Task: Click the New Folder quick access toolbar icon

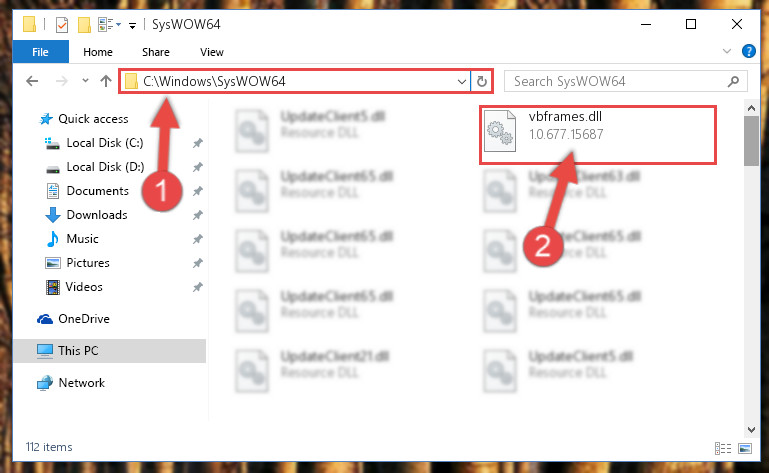Action: tap(84, 25)
